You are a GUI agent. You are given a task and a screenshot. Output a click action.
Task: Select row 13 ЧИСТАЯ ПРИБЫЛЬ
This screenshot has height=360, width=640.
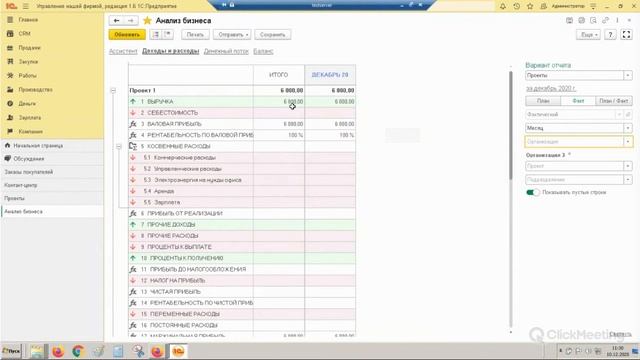242,292
